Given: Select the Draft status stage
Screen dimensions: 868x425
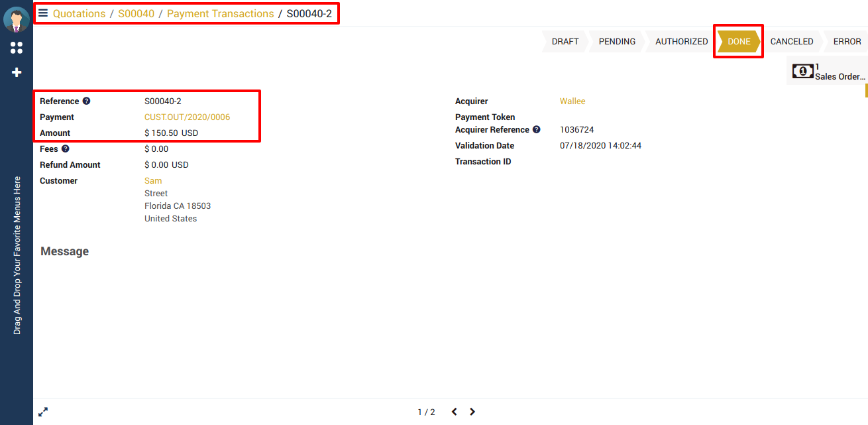Looking at the screenshot, I should (565, 41).
